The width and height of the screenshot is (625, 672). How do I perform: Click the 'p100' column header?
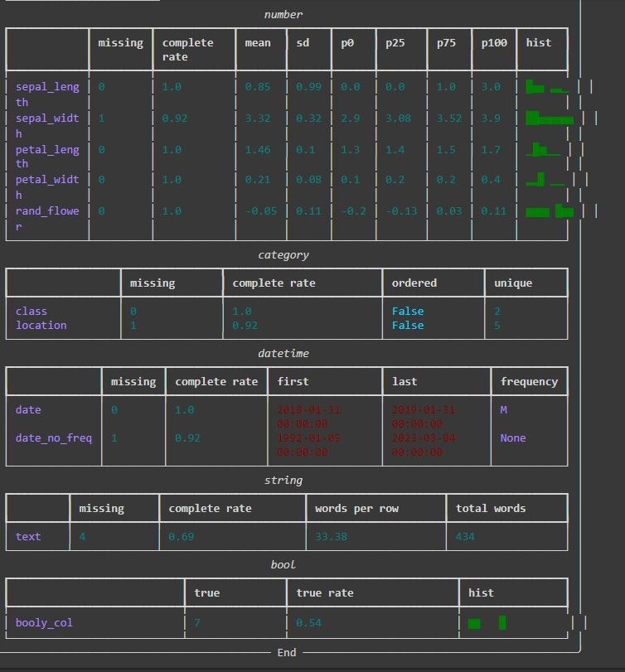pos(494,43)
